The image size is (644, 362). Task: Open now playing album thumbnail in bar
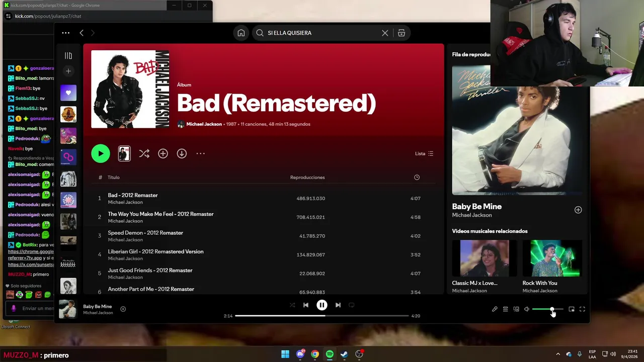tap(68, 309)
